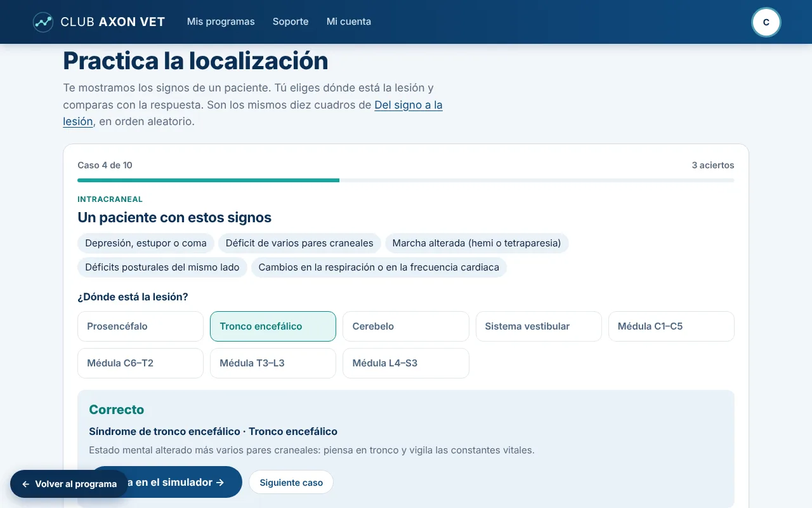Screen dimensions: 812x508
Task: Choose Prosencéfalo as lesion location
Action: [140, 326]
